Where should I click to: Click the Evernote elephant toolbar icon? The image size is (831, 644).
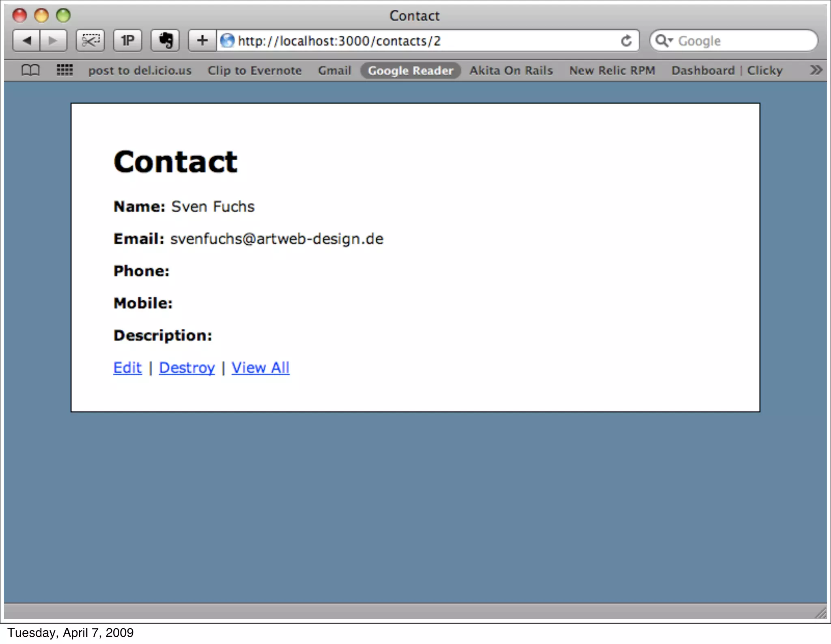pos(165,41)
